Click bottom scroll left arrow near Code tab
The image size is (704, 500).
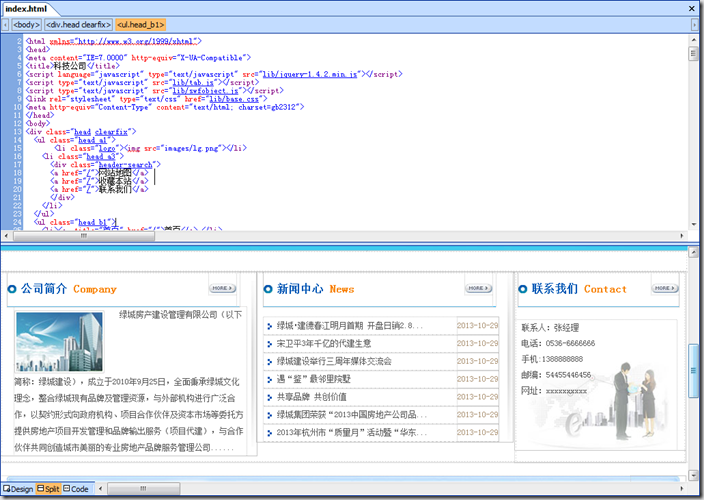pos(101,488)
